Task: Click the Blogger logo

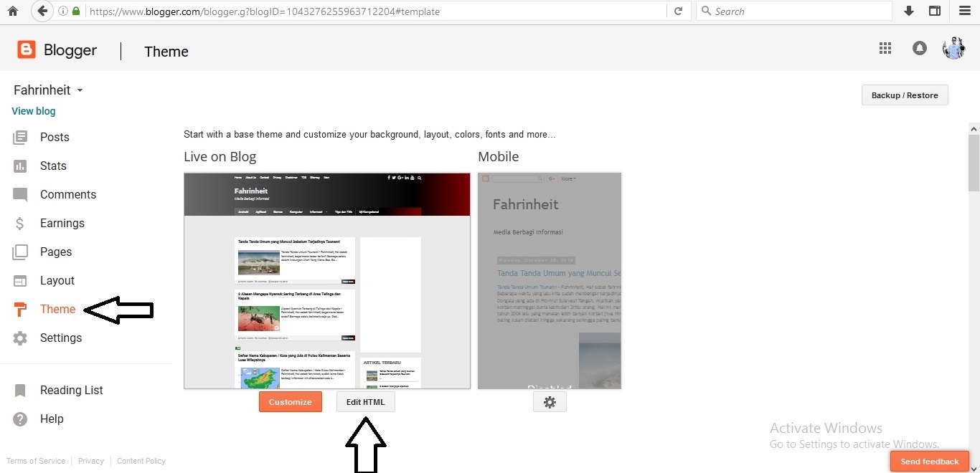Action: (26, 49)
